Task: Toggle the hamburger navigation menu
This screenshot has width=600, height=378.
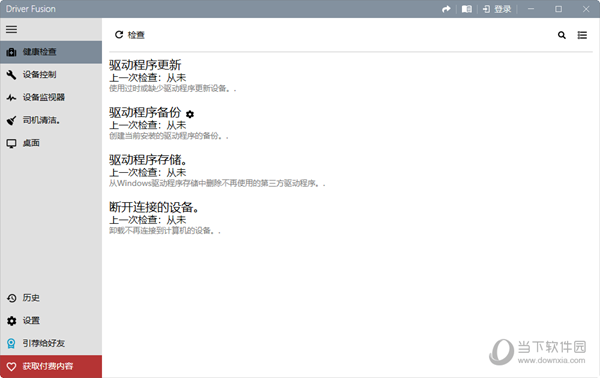Action: click(11, 29)
